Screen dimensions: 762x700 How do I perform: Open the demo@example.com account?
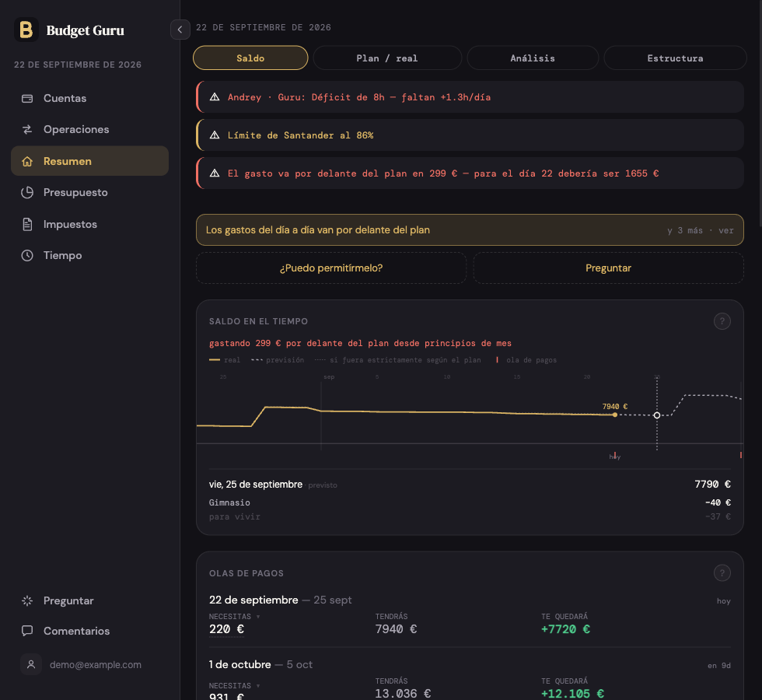(95, 664)
